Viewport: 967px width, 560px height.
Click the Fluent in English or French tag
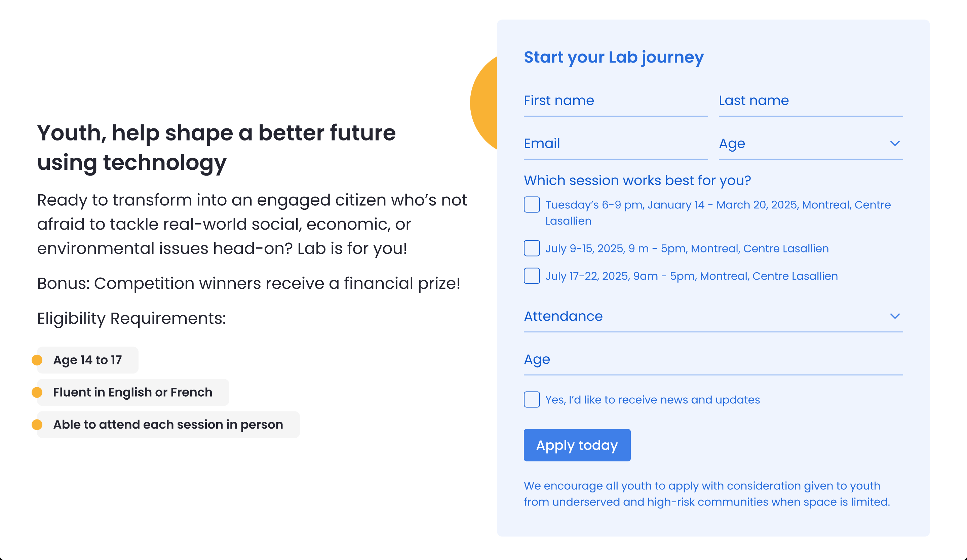point(133,392)
